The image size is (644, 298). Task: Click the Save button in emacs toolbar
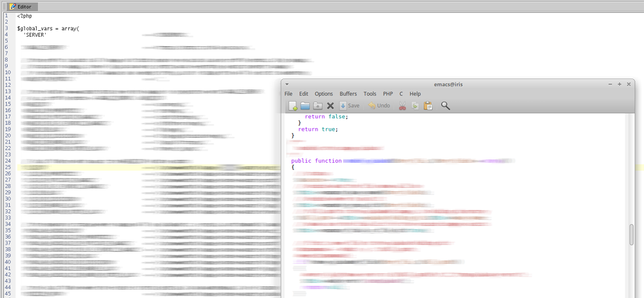pyautogui.click(x=350, y=106)
